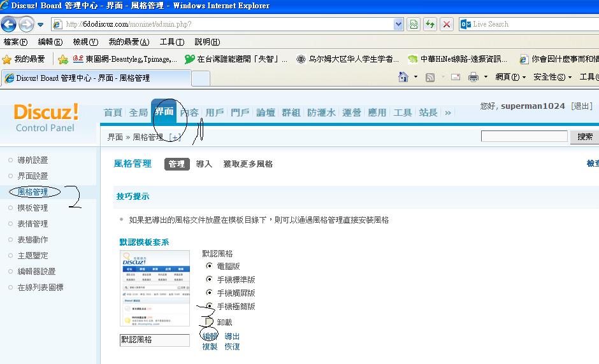Open the recent pages dropdown arrow
This screenshot has height=364, width=599.
41,25
